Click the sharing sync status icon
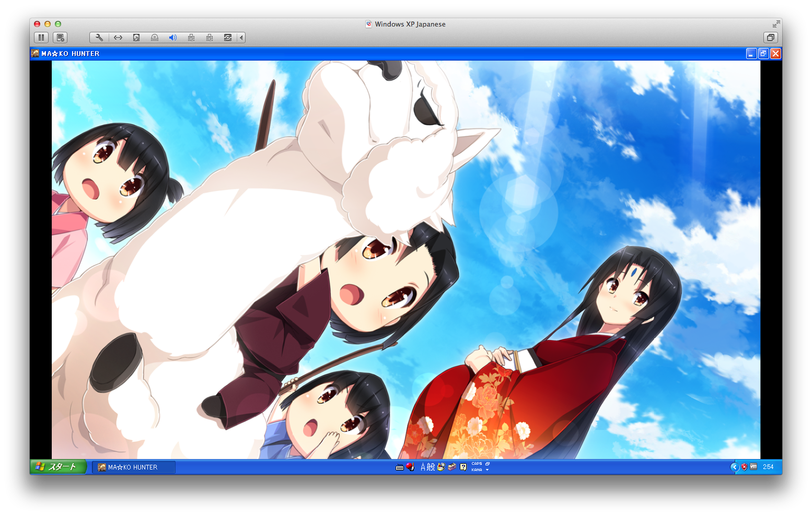The image size is (812, 516). tap(228, 38)
